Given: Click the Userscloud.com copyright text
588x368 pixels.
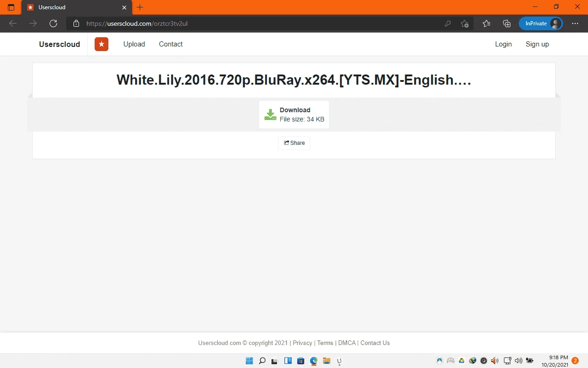Looking at the screenshot, I should click(x=243, y=343).
